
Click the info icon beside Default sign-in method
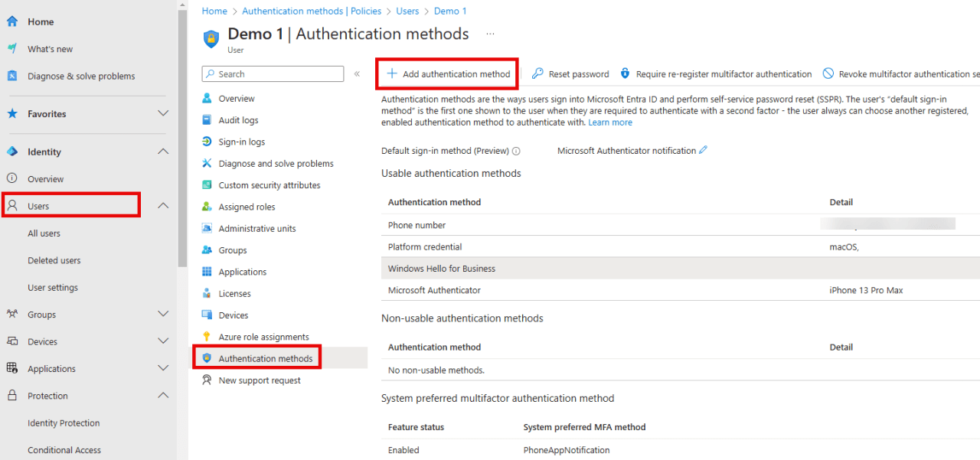516,151
